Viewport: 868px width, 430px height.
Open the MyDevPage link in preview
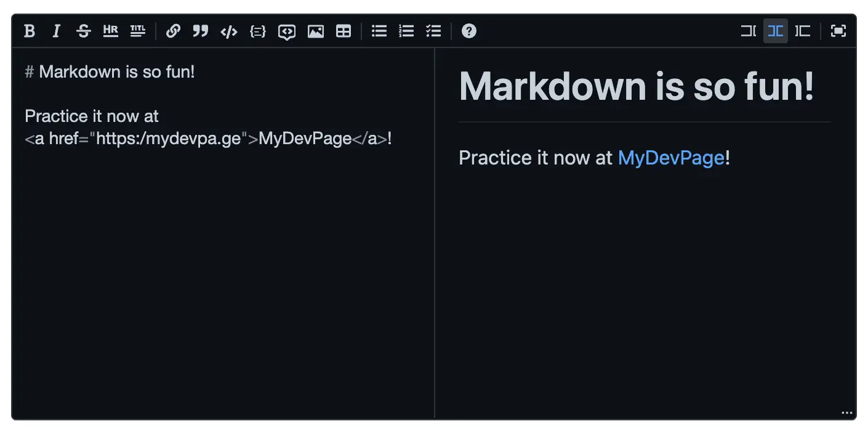[x=671, y=158]
